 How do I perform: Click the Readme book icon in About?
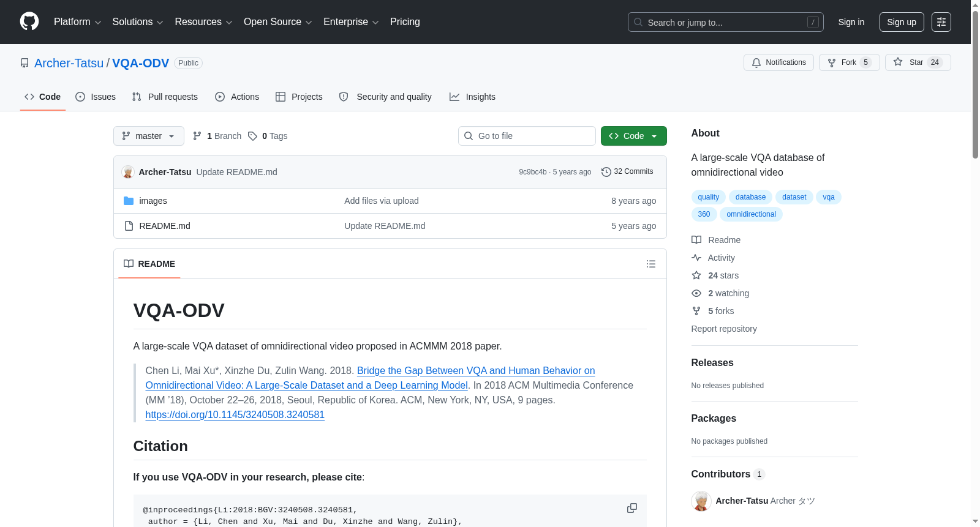click(696, 240)
